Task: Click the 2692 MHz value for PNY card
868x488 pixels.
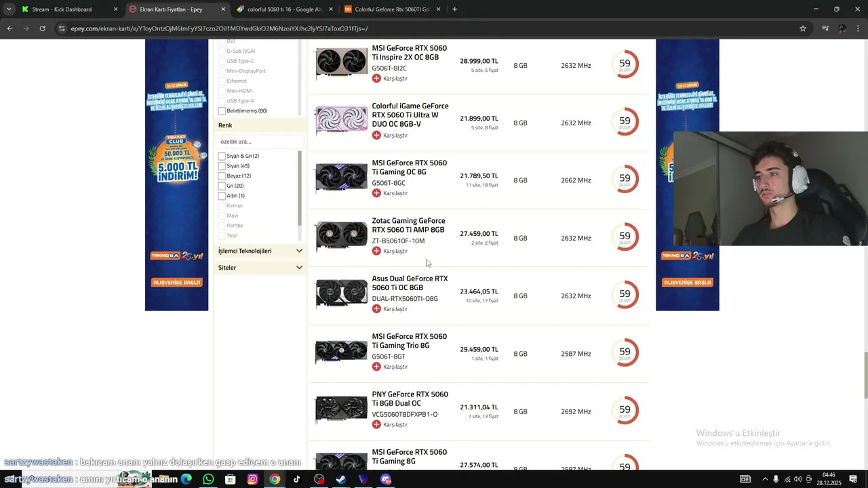Action: click(576, 411)
